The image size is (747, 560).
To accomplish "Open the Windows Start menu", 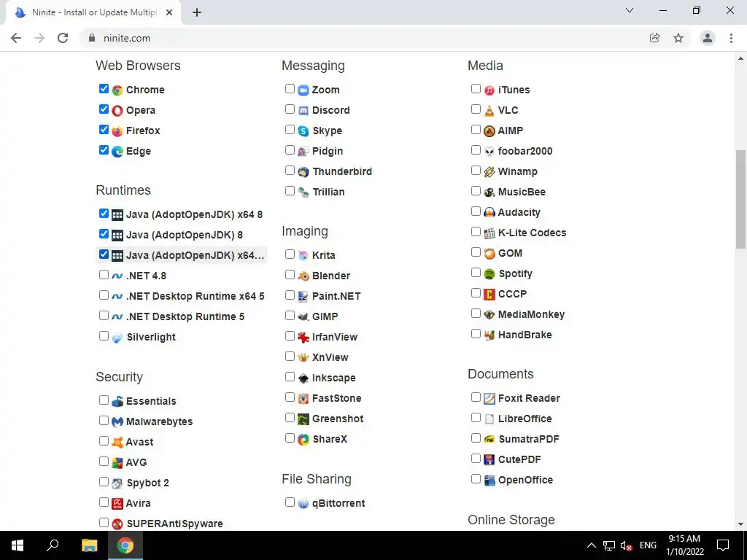I will [18, 545].
